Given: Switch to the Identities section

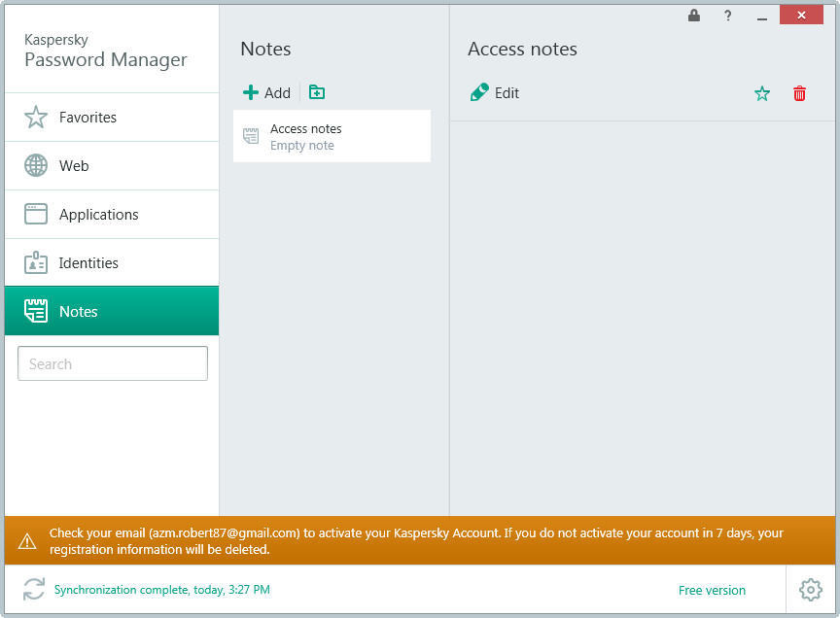Looking at the screenshot, I should [x=112, y=263].
